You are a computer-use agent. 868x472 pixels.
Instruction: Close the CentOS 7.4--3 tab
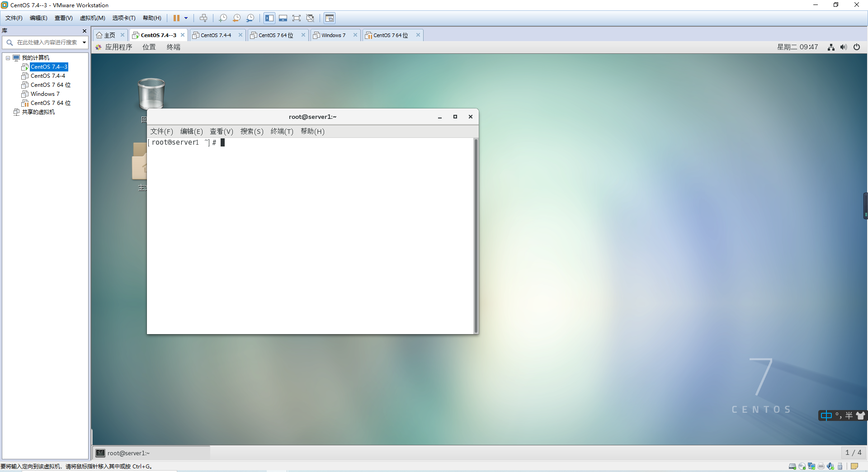[183, 35]
